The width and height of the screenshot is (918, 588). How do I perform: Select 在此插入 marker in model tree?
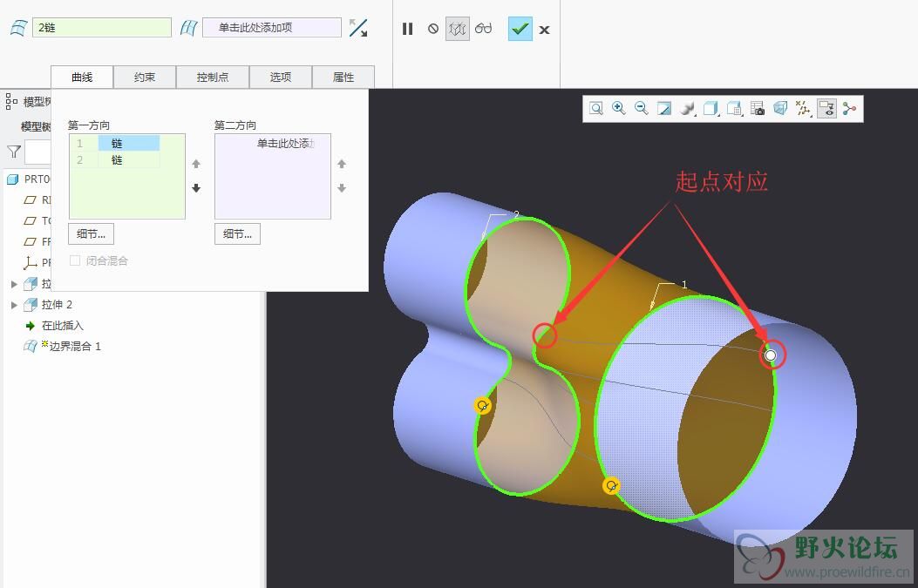pyautogui.click(x=63, y=325)
